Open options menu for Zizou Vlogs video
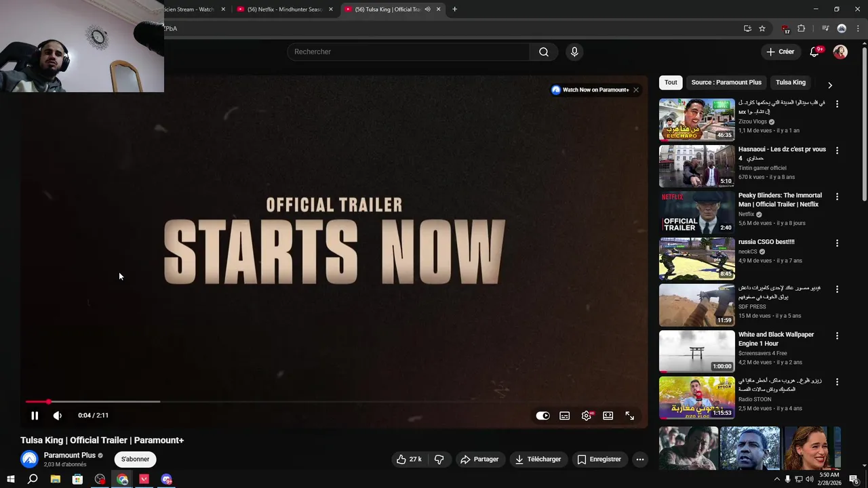The width and height of the screenshot is (868, 488). (837, 104)
